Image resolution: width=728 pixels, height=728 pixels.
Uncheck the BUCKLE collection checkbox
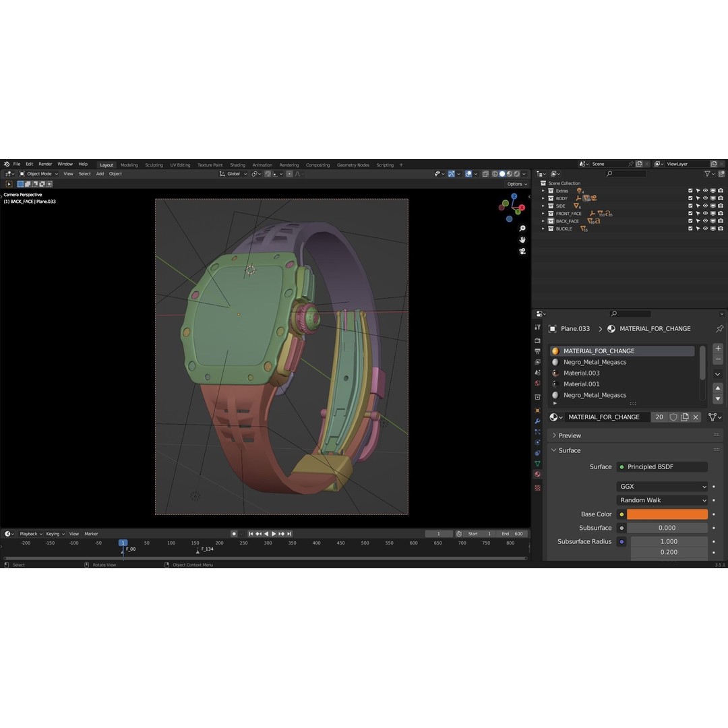pyautogui.click(x=689, y=229)
